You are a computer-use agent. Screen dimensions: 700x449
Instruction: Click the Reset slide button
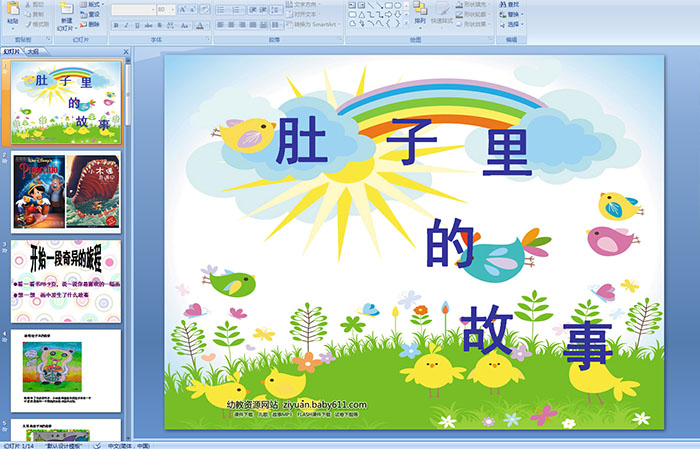tap(89, 14)
